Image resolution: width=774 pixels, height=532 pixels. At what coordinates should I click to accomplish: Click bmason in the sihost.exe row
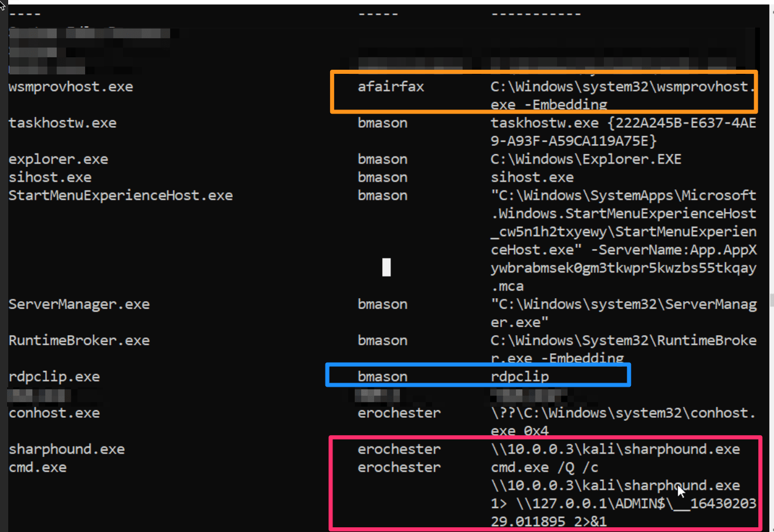383,178
